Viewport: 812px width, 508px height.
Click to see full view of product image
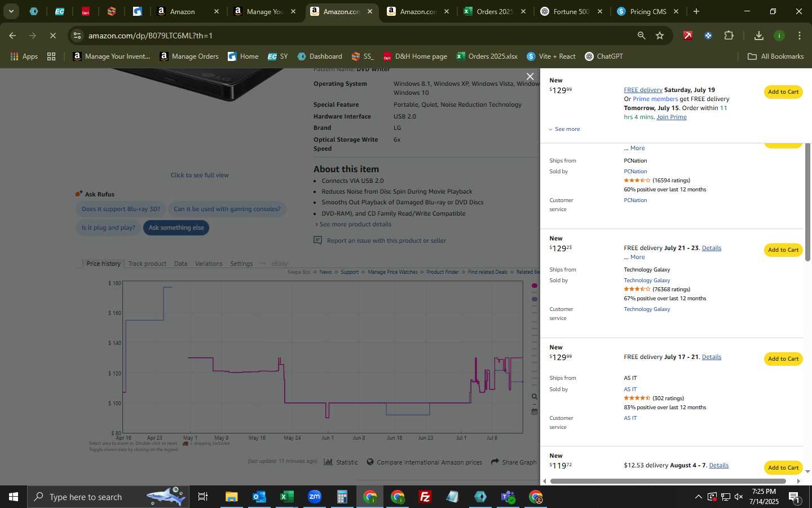[x=200, y=175]
